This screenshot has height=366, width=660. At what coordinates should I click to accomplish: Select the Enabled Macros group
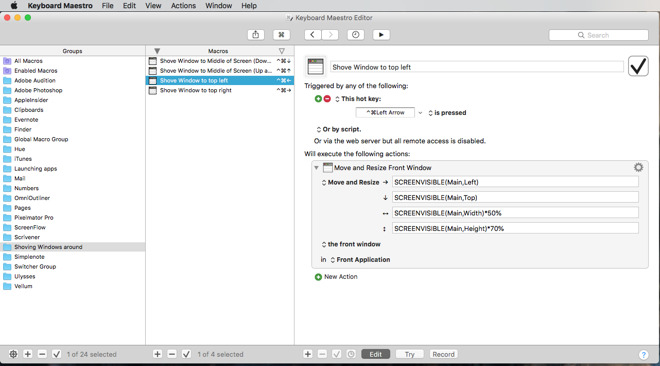[72, 71]
